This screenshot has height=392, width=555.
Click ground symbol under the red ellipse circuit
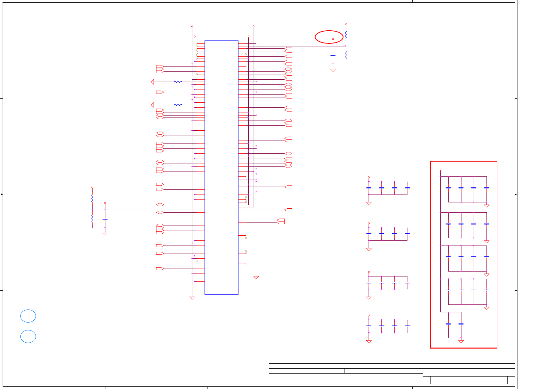(333, 70)
